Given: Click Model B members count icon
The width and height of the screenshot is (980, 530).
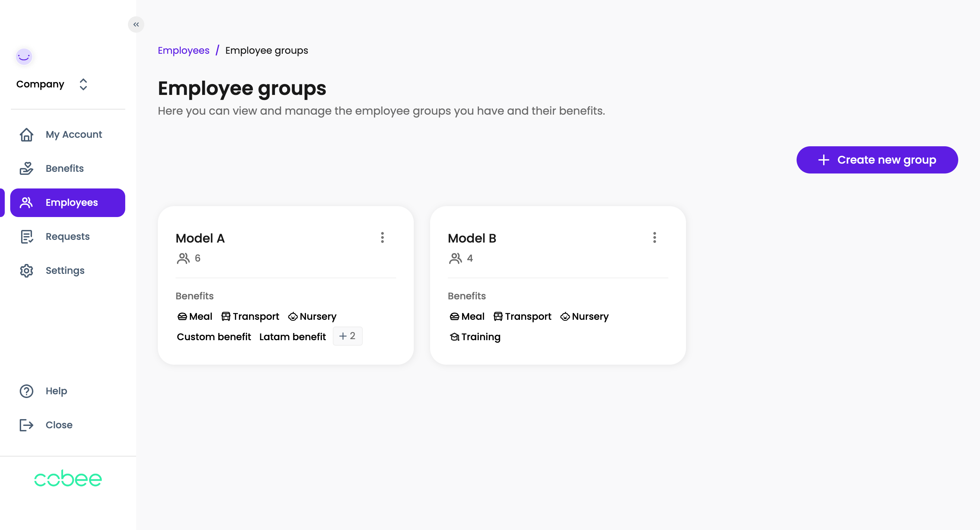Looking at the screenshot, I should (455, 259).
